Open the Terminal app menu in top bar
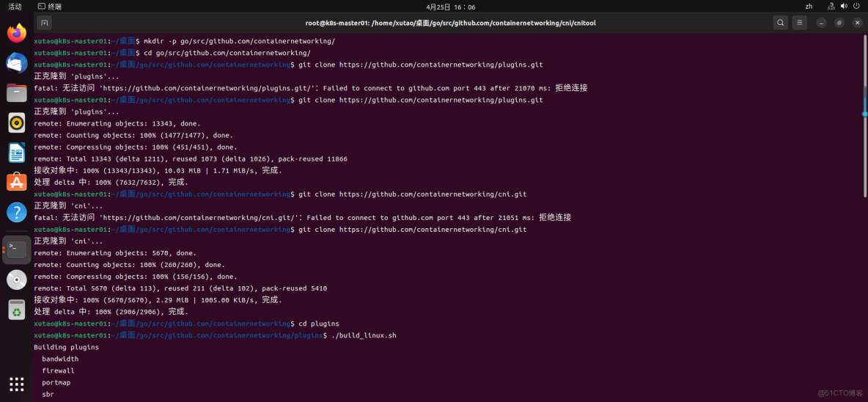The image size is (868, 402). pyautogui.click(x=50, y=7)
